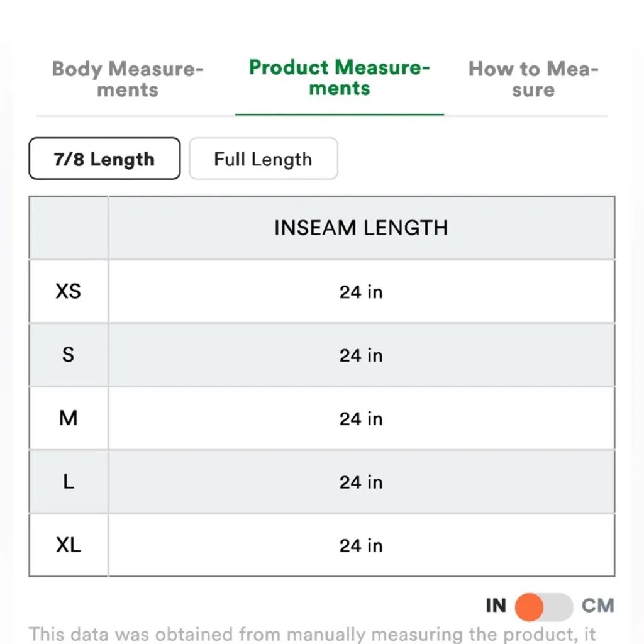This screenshot has height=644, width=644.
Task: Select the Full Length button
Action: [263, 159]
